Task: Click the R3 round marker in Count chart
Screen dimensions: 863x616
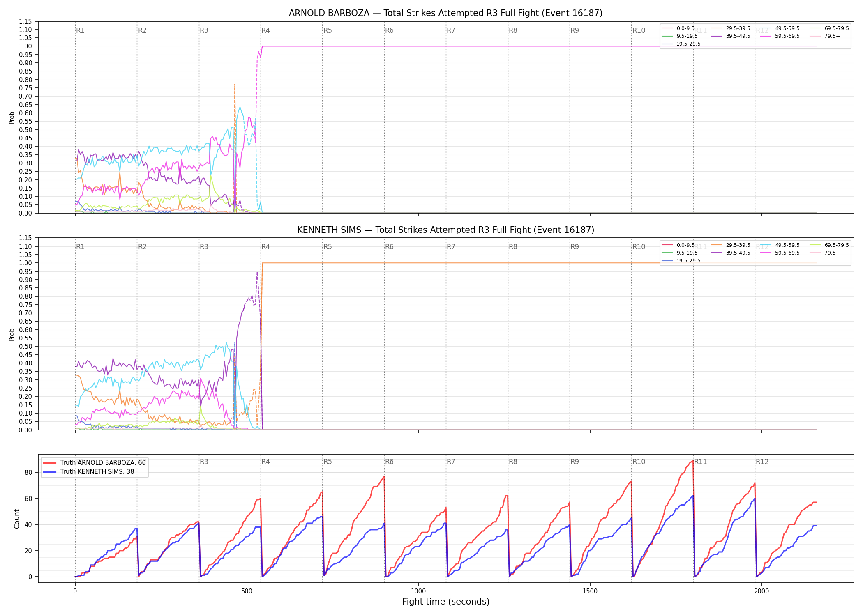Action: 204,462
